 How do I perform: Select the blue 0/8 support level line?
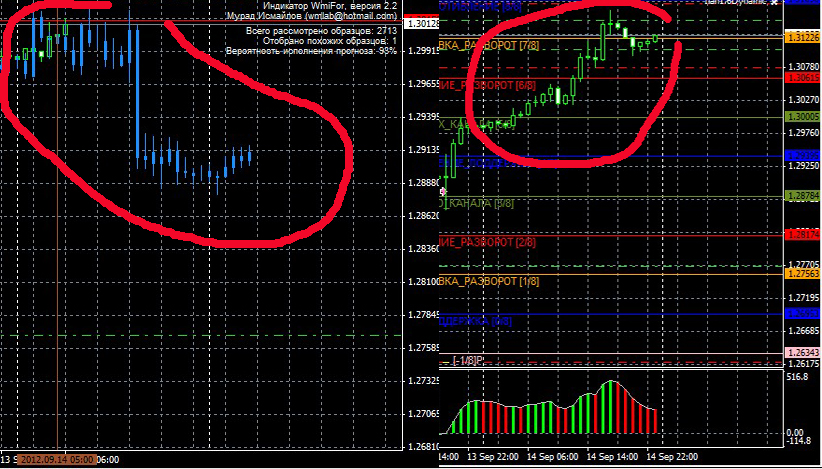[611, 314]
